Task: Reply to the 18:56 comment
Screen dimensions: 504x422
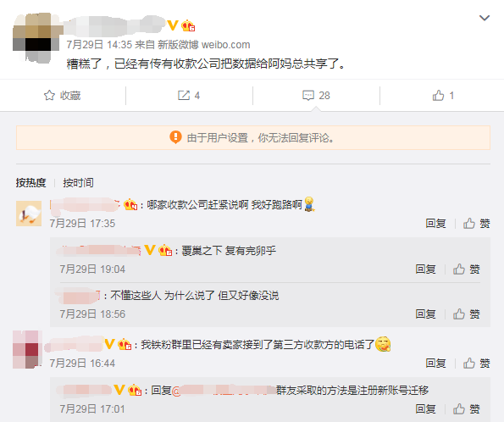Action: point(425,314)
